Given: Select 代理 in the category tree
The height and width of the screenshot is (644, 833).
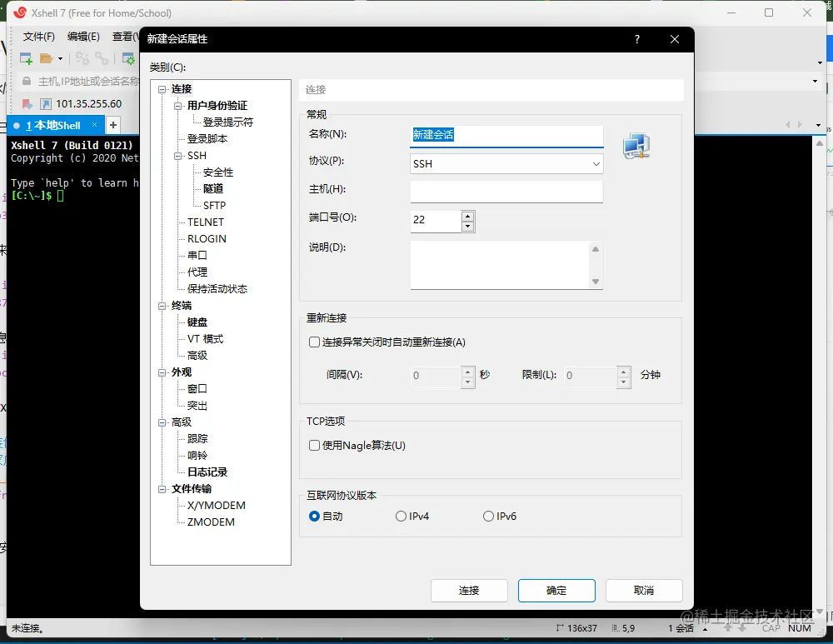Looking at the screenshot, I should 197,272.
